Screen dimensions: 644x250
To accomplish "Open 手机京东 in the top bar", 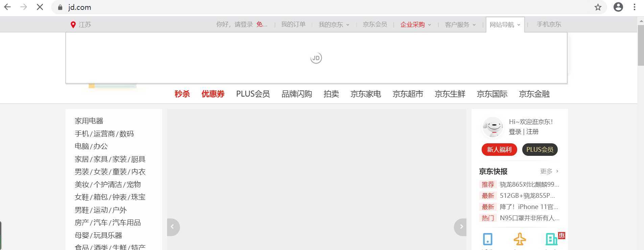I will click(x=549, y=24).
